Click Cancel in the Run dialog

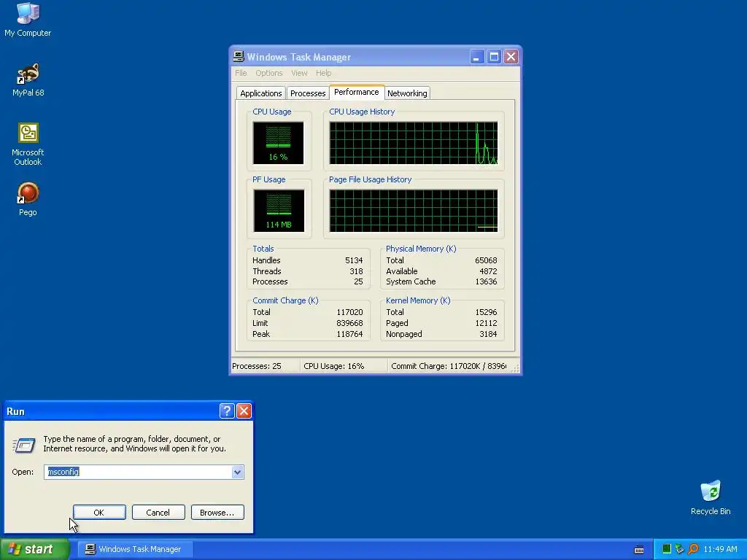(x=158, y=513)
